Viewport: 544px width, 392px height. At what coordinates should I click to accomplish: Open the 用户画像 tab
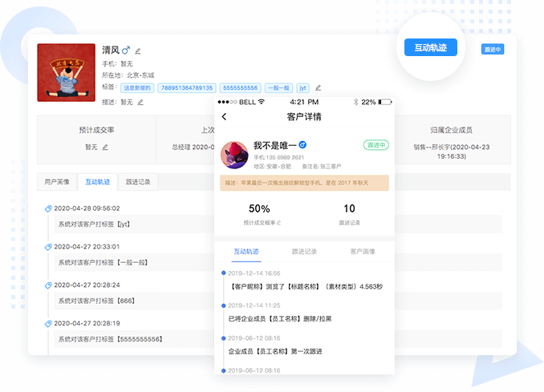click(x=57, y=182)
